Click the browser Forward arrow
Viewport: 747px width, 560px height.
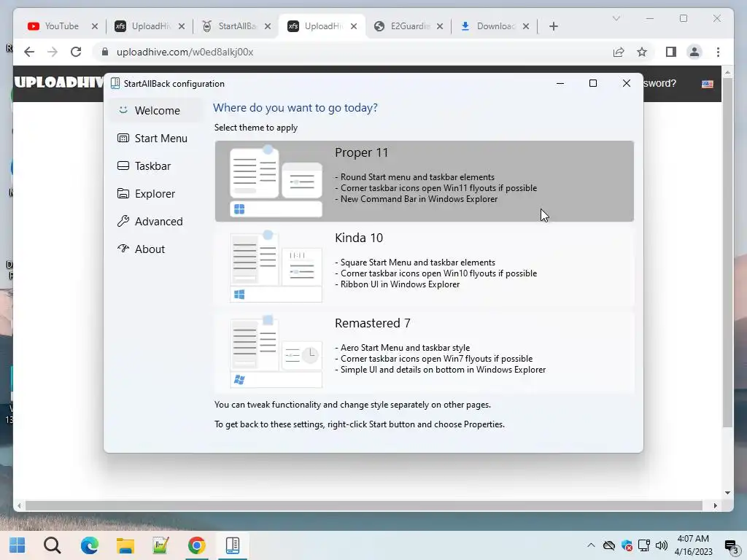[53, 52]
